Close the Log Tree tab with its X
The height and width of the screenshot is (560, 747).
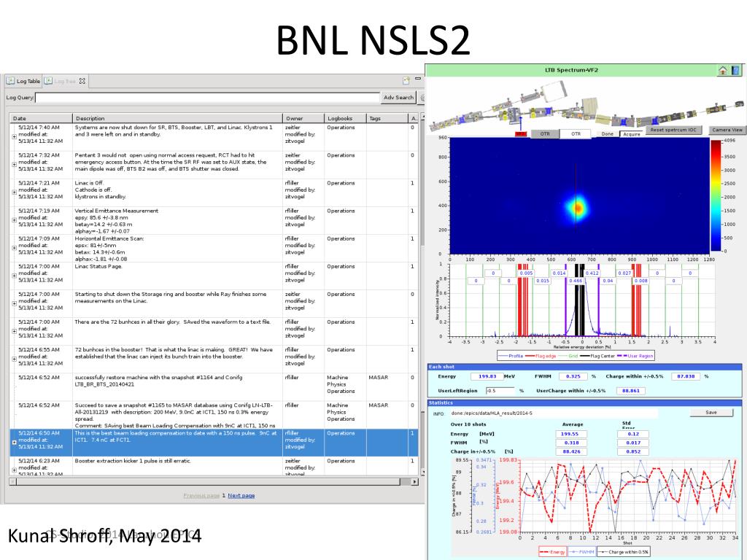click(x=82, y=81)
